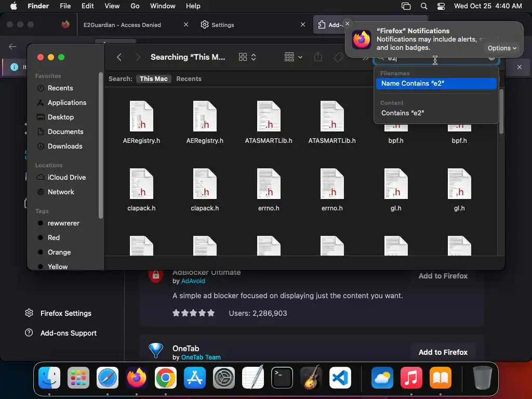
Task: Open Downloads in Finder sidebar
Action: pos(65,147)
